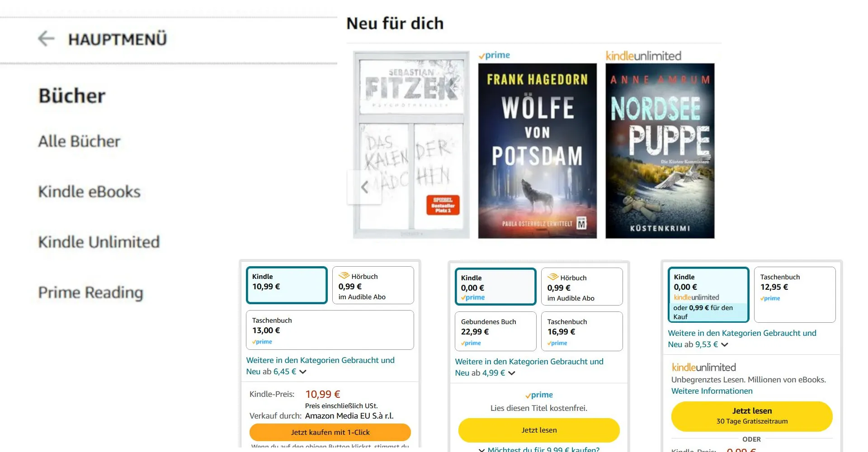This screenshot has width=868, height=452.
Task: Open the 'Weitere Informationen' link
Action: pyautogui.click(x=712, y=391)
